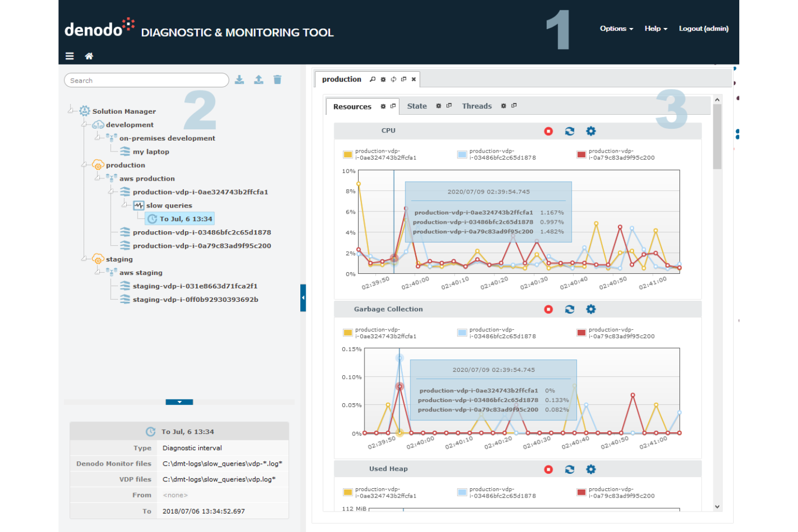The width and height of the screenshot is (798, 532).
Task: Open Garbage Collection chart settings gear
Action: [x=591, y=309]
